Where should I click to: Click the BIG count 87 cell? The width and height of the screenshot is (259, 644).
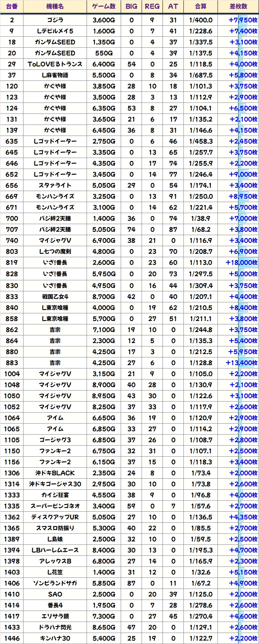click(131, 583)
